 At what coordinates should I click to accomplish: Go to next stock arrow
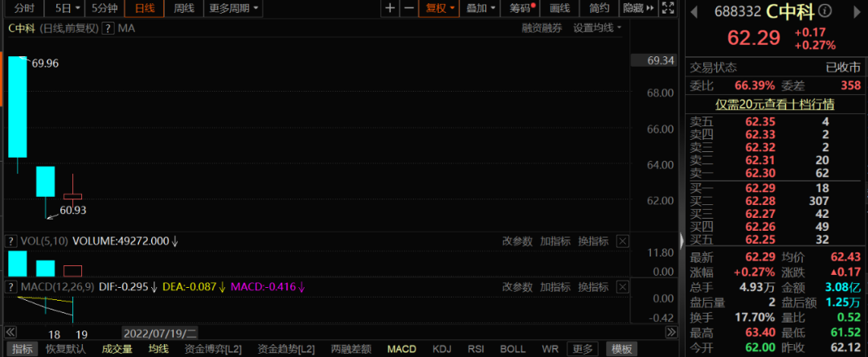[858, 11]
